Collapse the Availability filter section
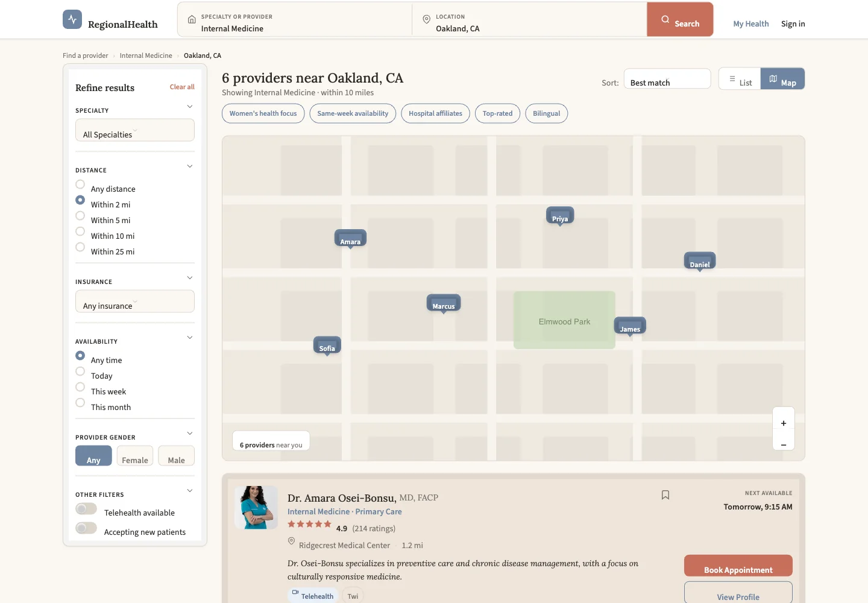 (190, 338)
